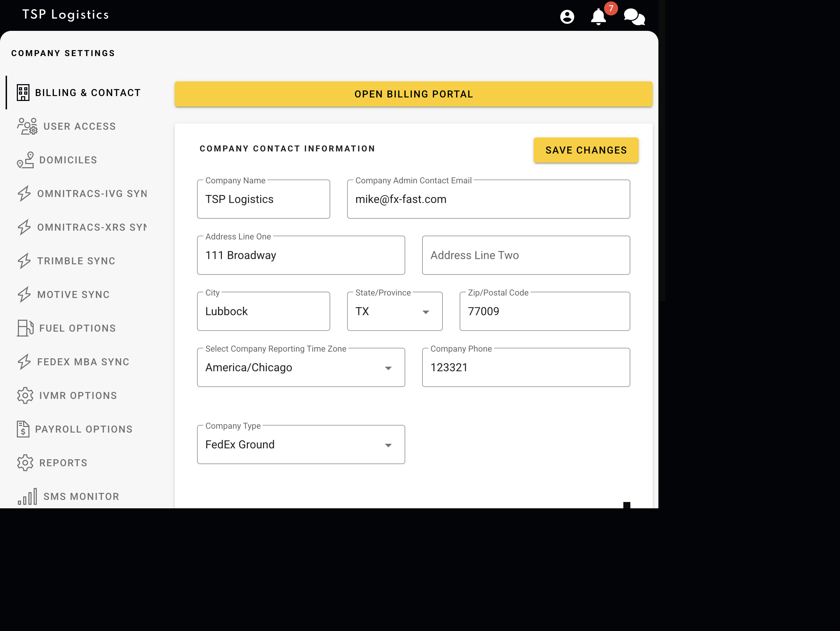Click the Company Name field

tap(264, 199)
